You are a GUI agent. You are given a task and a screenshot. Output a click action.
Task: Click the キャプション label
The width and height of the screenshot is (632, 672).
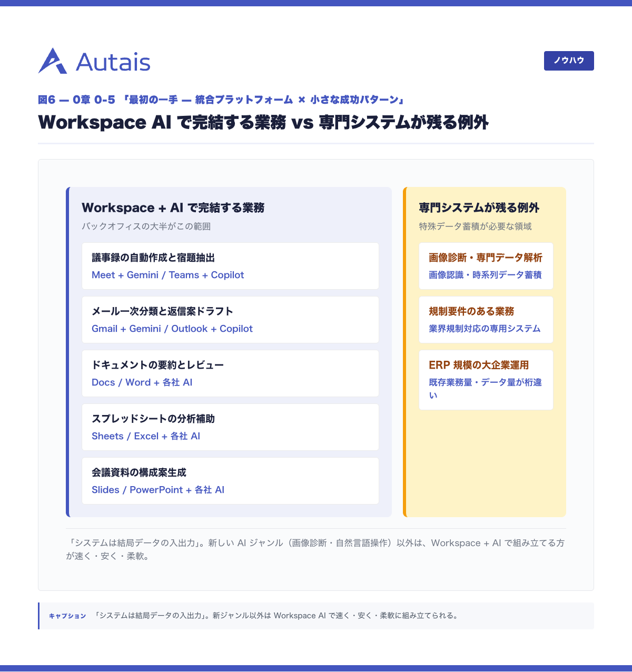click(67, 616)
